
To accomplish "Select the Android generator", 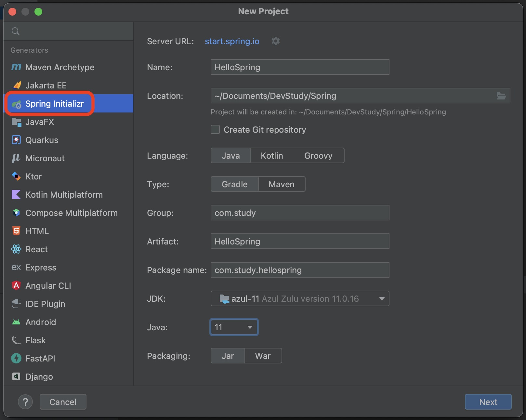I will 68,322.
